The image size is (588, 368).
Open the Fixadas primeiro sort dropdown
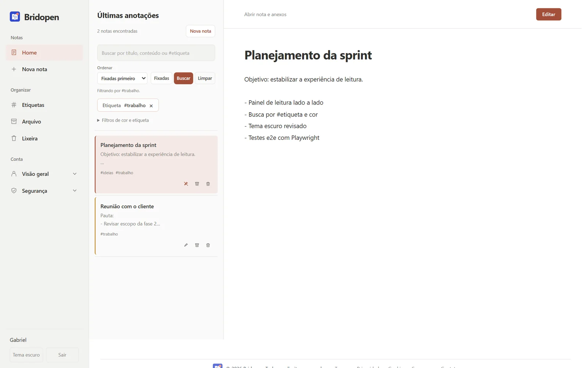tap(122, 78)
